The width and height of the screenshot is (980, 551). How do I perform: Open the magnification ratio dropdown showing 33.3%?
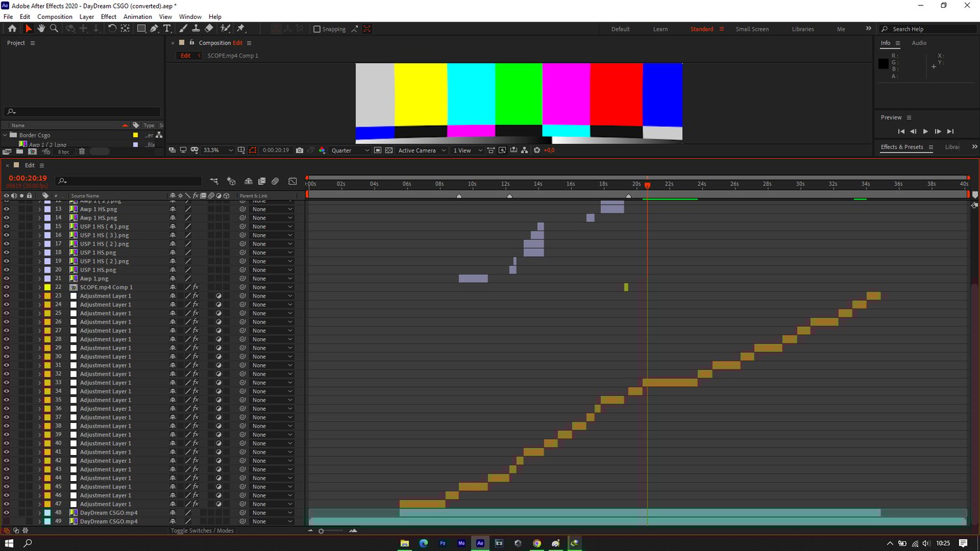218,150
